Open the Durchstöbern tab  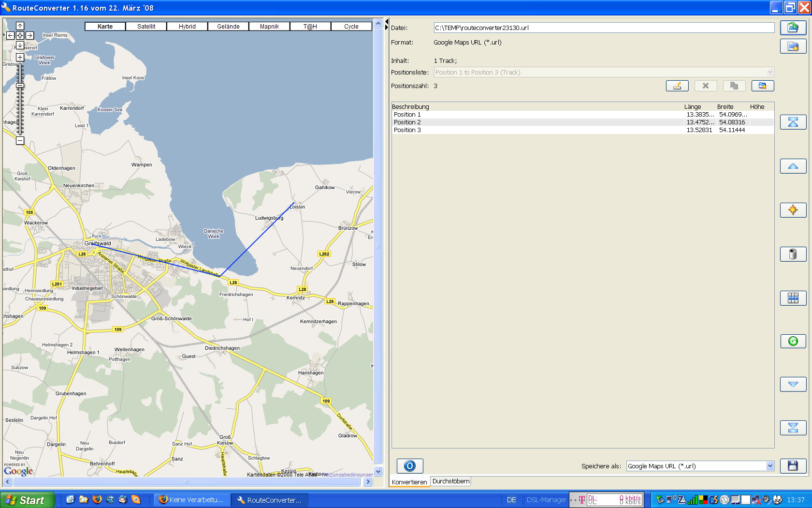tap(450, 481)
